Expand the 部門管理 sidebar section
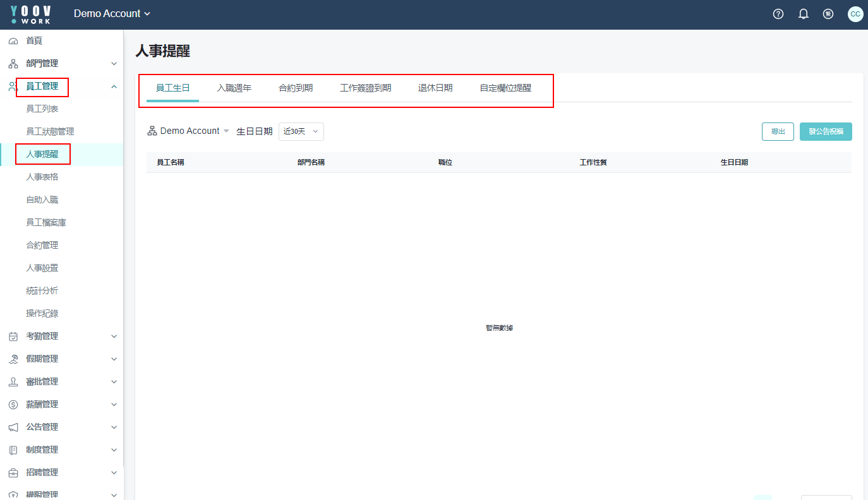Screen dimensions: 868x500 point(114,64)
